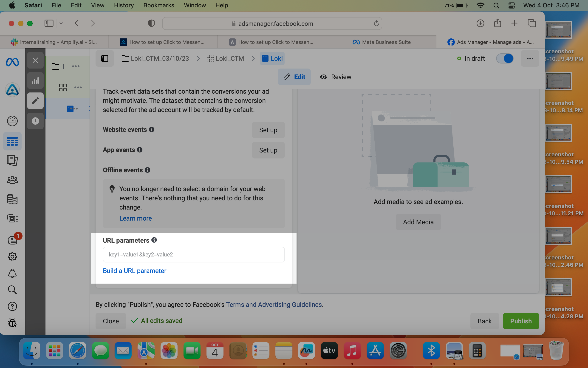Viewport: 588px width, 368px height.
Task: Toggle the structure panel icon beside breadcrumb
Action: click(x=105, y=58)
